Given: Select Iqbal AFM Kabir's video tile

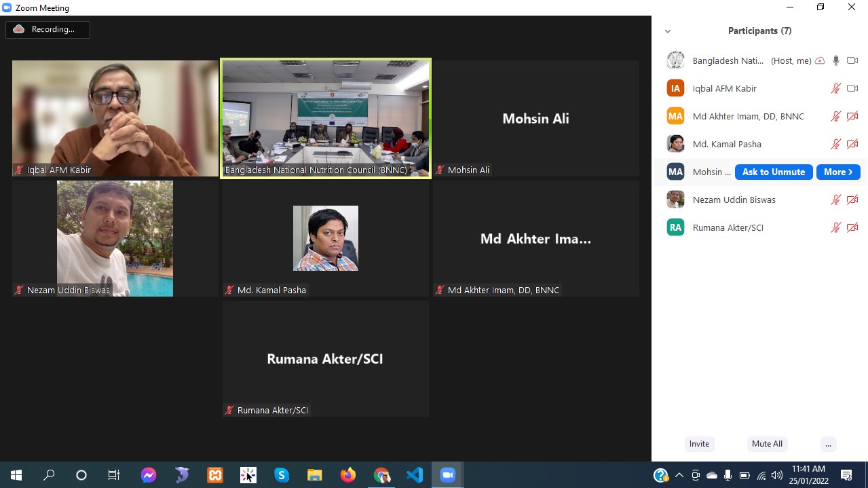Looking at the screenshot, I should pos(115,118).
